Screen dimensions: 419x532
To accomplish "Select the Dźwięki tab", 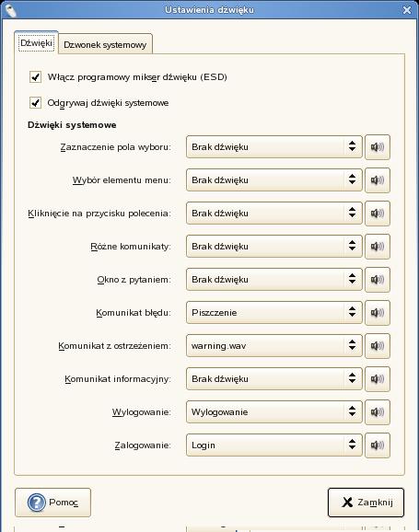I will coord(36,42).
